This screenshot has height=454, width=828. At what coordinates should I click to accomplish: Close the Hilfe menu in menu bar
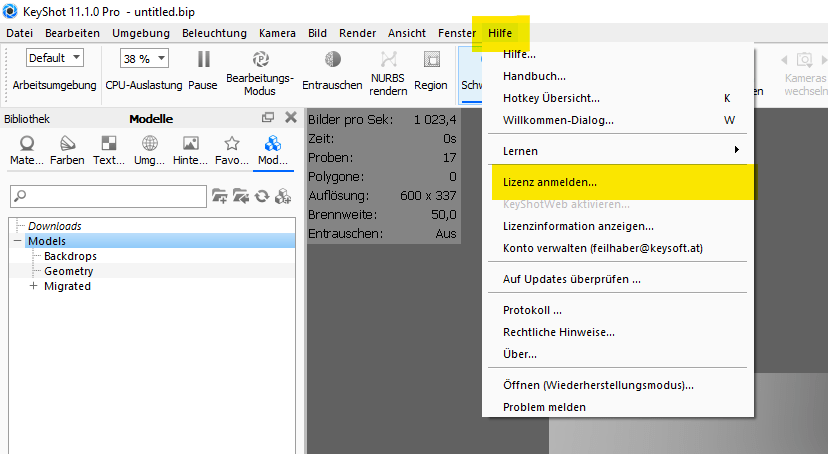(x=500, y=33)
